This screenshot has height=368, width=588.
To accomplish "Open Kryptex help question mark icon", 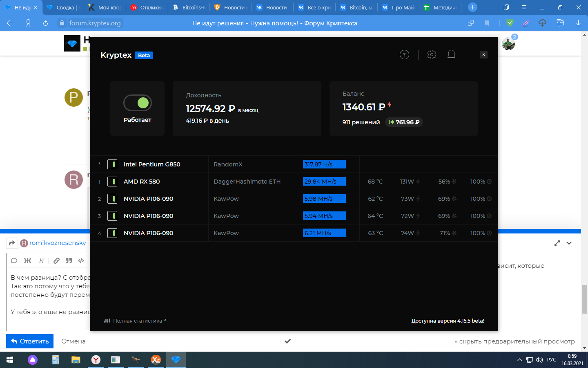I will pos(404,55).
